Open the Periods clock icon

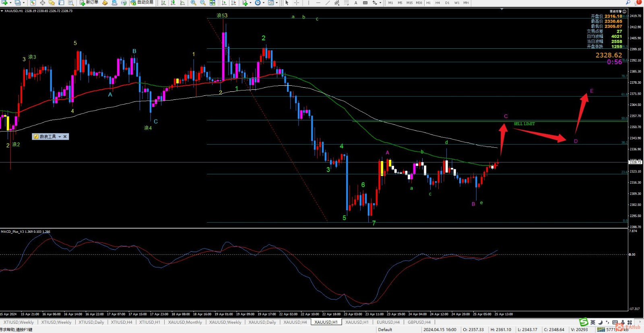(x=258, y=3)
